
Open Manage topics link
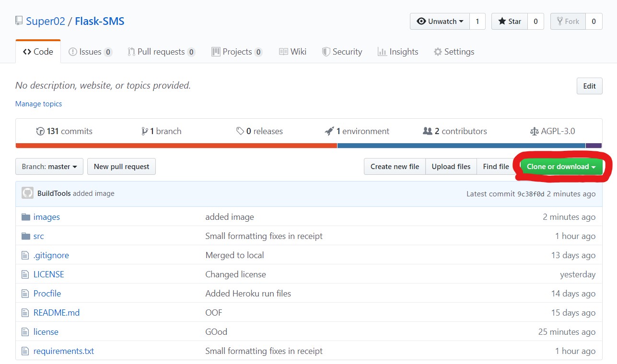(38, 104)
